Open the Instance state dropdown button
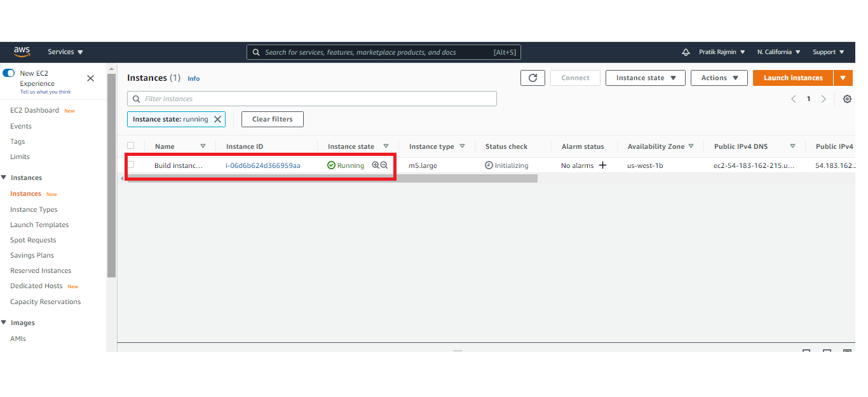The image size is (868, 397). coord(646,78)
